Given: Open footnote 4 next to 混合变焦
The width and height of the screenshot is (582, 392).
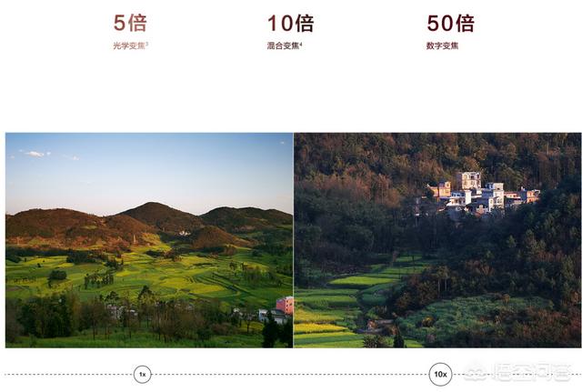Looking at the screenshot, I should coord(301,44).
